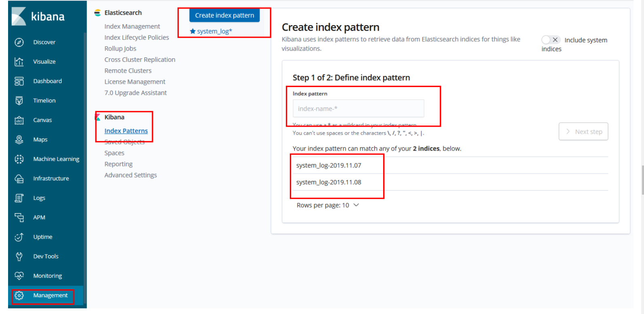This screenshot has height=314, width=644.
Task: Open Dev Tools wrench icon
Action: click(19, 256)
